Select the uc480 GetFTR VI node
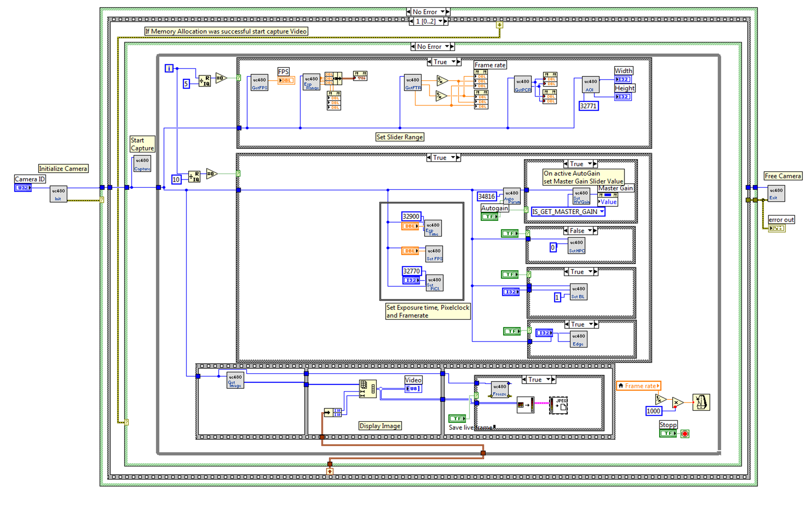The height and width of the screenshot is (511, 812). 413,83
